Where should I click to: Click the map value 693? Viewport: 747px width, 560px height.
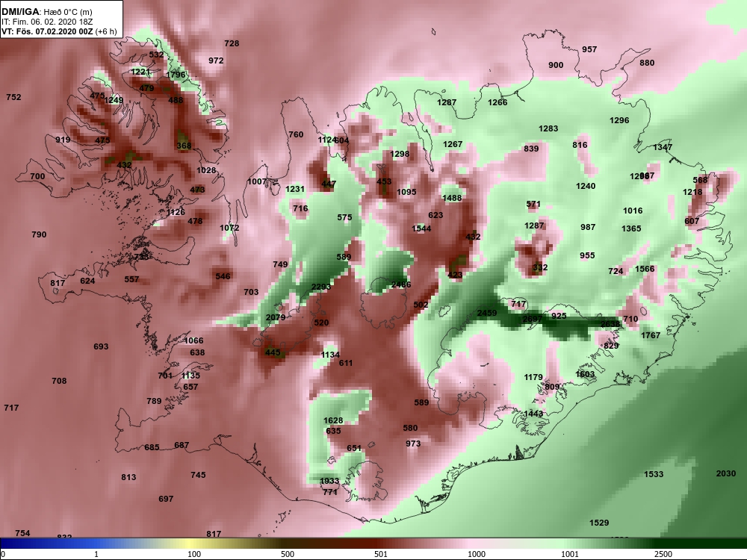click(101, 346)
